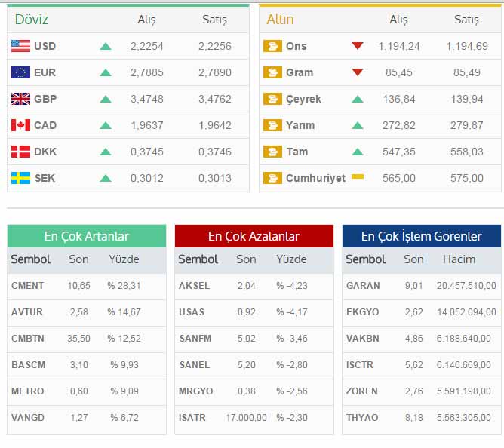Click the Çeyrek gold row label

pos(303,99)
